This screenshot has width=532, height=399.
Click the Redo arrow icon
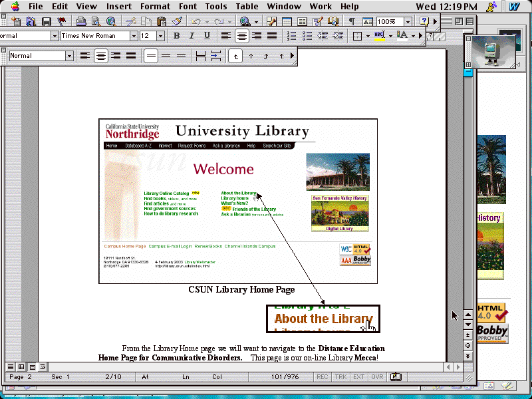219,22
